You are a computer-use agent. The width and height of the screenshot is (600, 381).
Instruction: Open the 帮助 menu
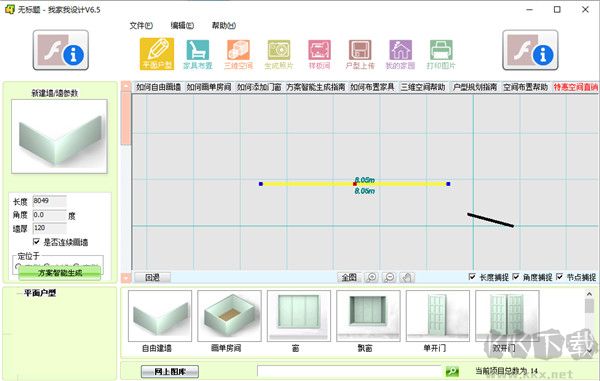(223, 26)
